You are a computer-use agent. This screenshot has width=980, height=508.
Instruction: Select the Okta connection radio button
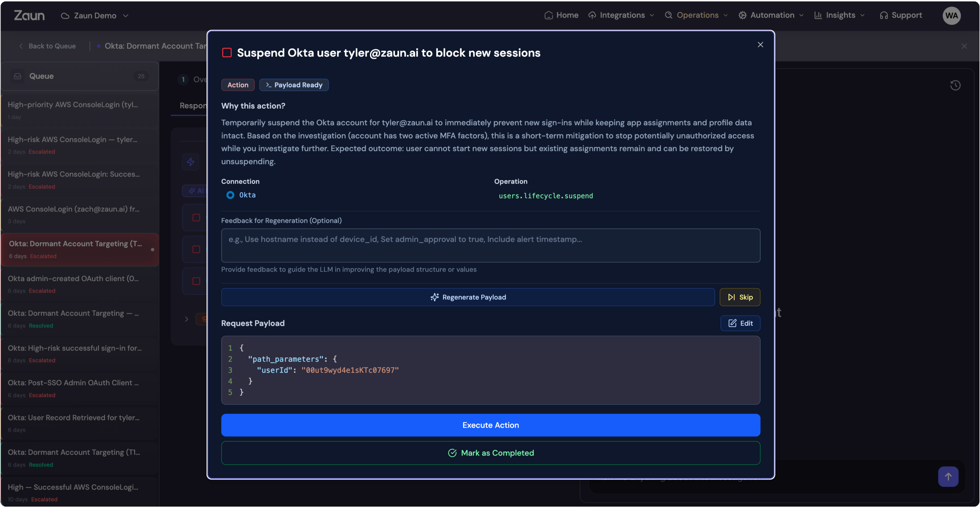tap(230, 195)
